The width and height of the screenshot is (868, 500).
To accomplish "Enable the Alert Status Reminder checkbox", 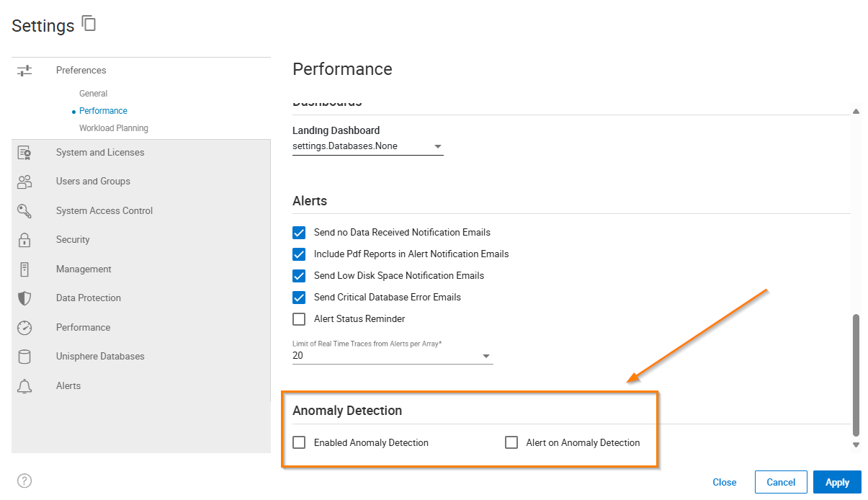I will 299,319.
